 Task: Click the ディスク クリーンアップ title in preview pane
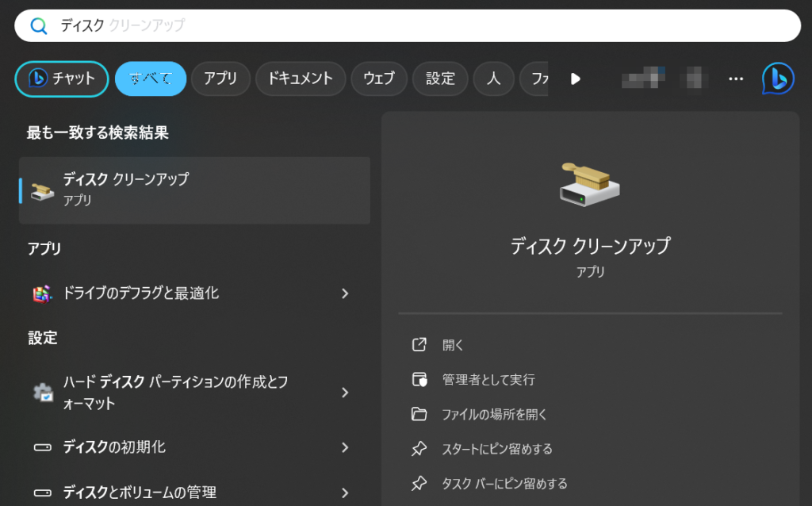point(590,246)
